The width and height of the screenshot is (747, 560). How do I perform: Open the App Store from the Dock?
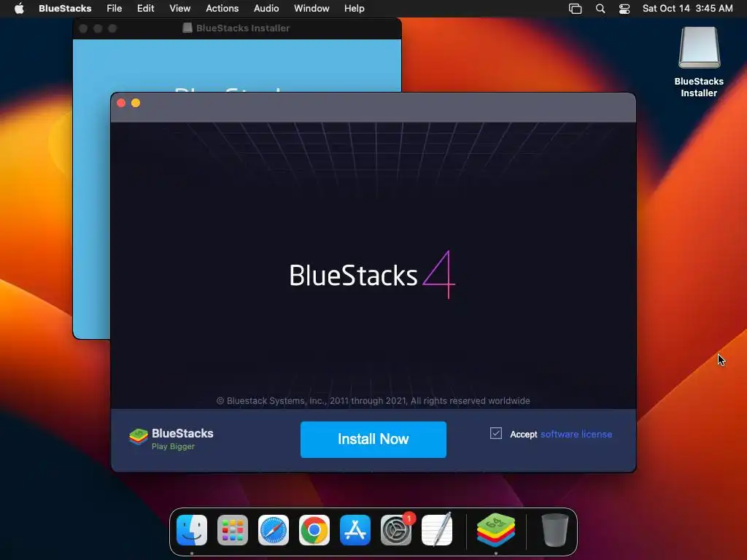click(x=355, y=530)
